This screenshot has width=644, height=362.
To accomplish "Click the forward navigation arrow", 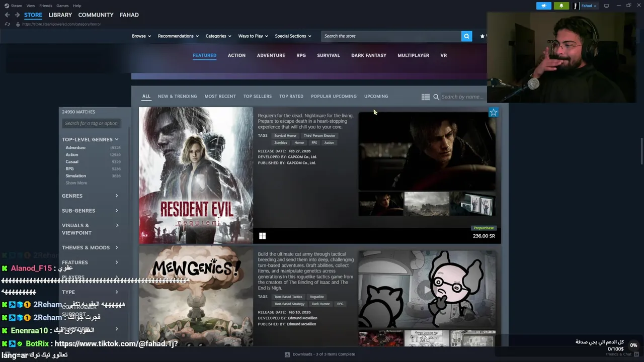I will click(x=17, y=15).
